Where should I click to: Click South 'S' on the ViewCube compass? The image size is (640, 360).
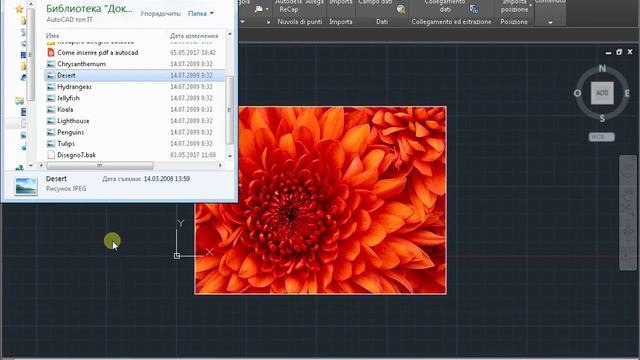pos(602,118)
